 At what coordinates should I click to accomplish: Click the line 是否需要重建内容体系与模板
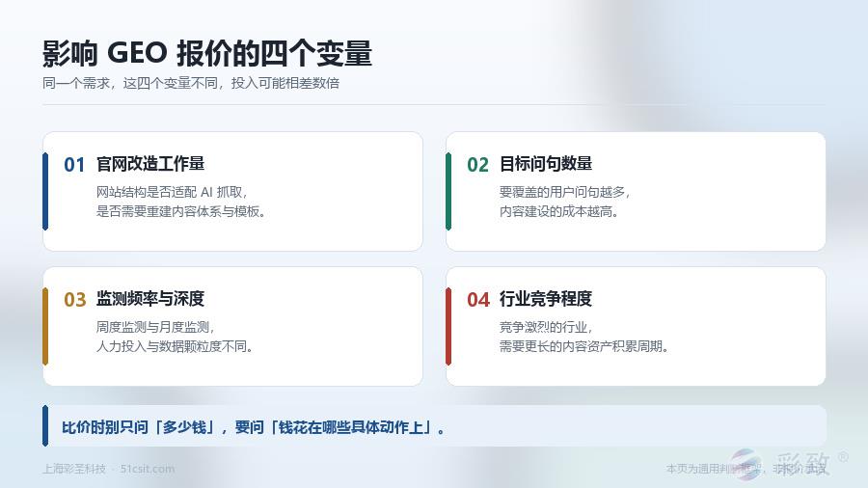click(181, 211)
